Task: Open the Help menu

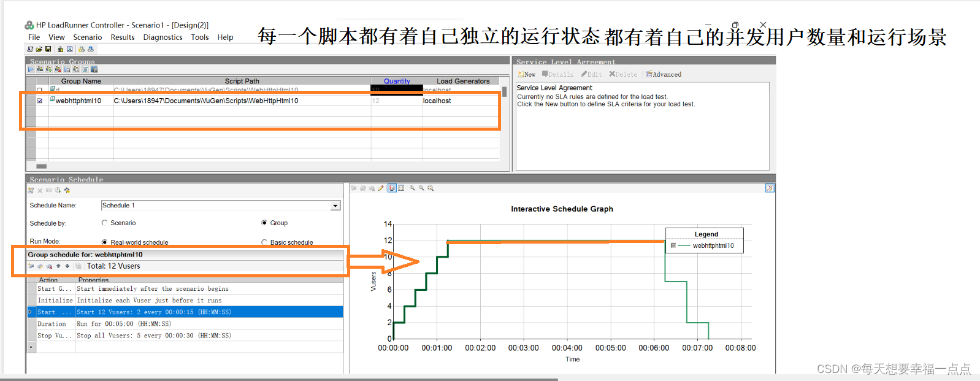Action: [x=225, y=37]
